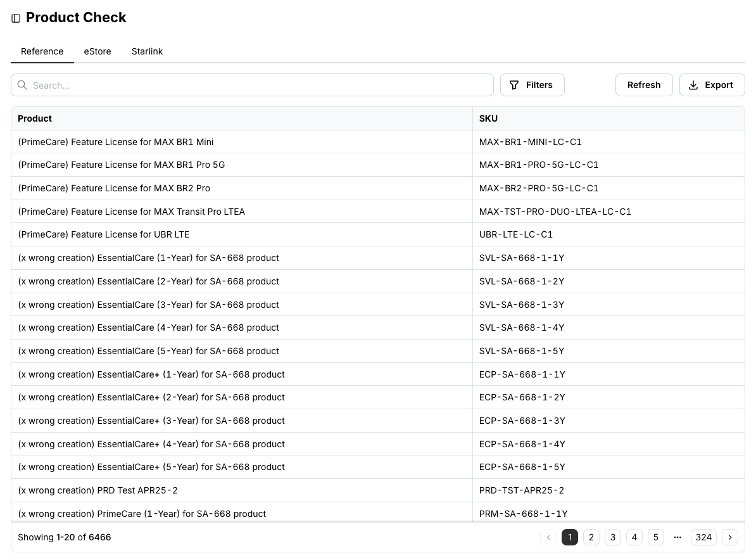Click EssentialCare+ (2-Year) for SA-668 product
Viewport: 756px width, 560px height.
click(151, 397)
